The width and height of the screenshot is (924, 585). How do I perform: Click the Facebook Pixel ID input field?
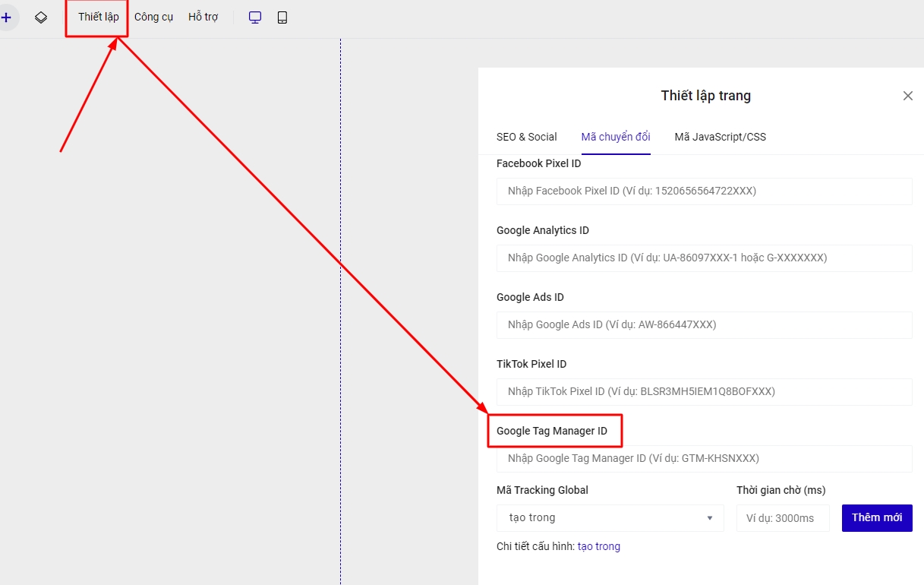(x=704, y=191)
